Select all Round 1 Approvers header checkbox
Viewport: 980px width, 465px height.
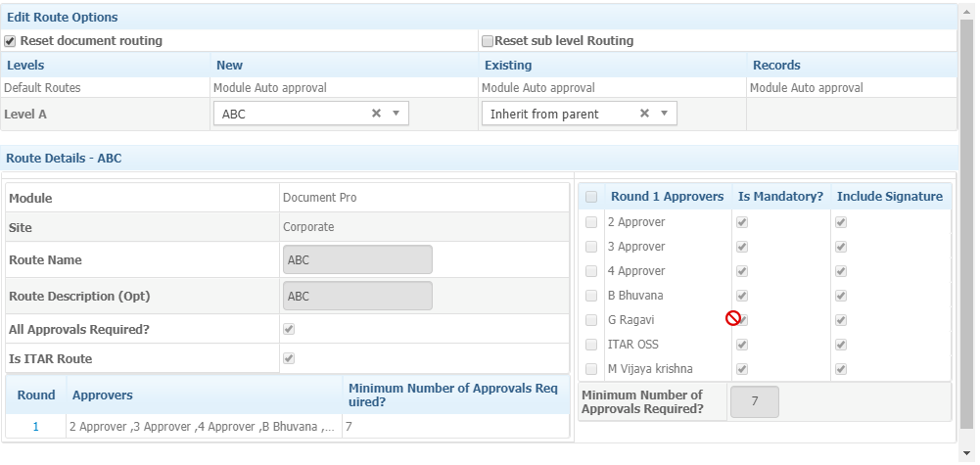click(591, 197)
